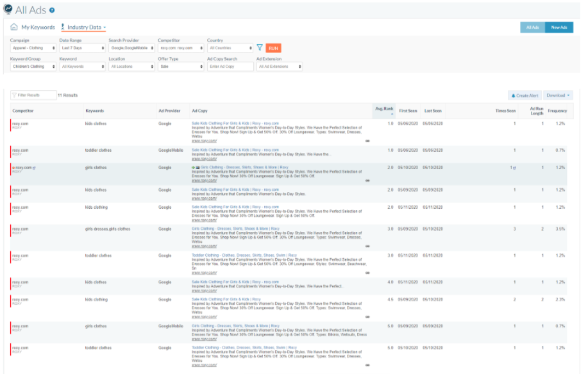Open the Location dropdown
The image size is (588, 374).
coord(131,67)
